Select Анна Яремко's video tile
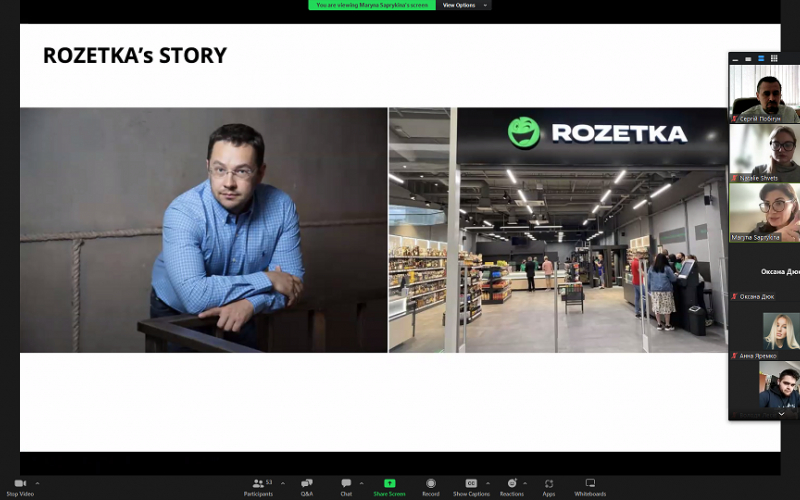Viewport: 800px width, 500px height. pos(764,332)
